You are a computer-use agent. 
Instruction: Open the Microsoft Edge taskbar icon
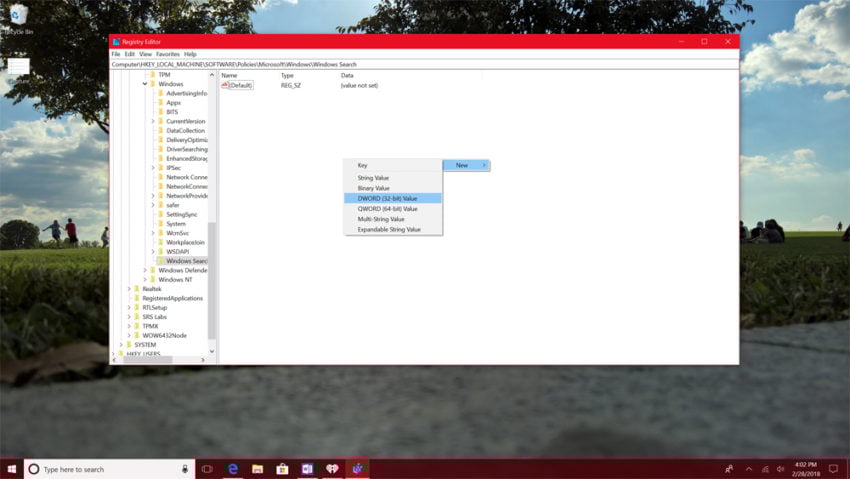click(x=233, y=469)
